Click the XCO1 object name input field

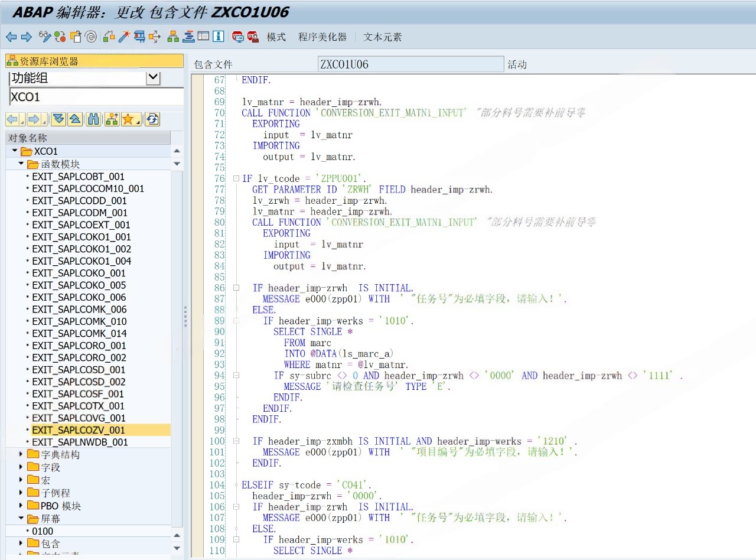96,97
